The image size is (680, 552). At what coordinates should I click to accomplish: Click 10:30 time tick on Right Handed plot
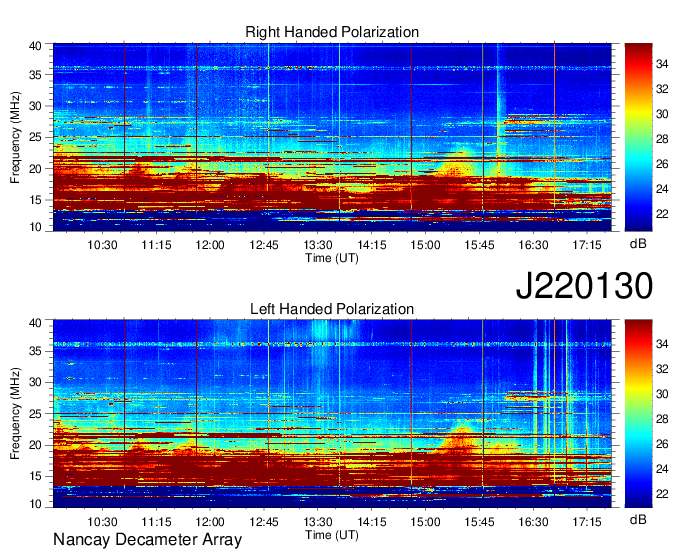click(x=102, y=245)
